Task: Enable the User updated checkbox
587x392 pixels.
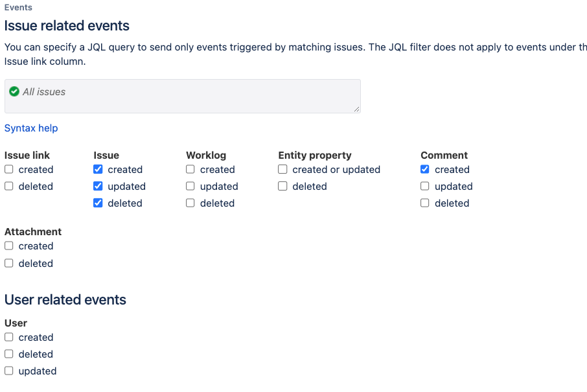Action: tap(9, 371)
